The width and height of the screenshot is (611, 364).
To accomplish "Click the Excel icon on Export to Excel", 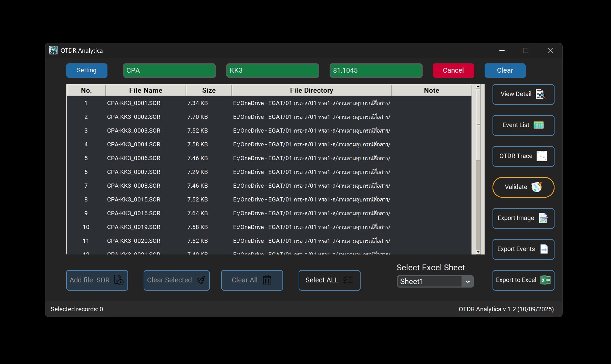I will coord(545,280).
